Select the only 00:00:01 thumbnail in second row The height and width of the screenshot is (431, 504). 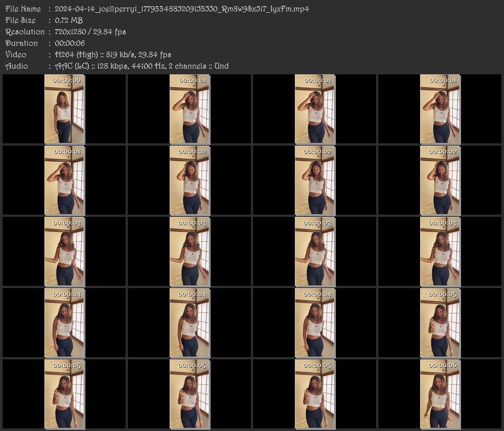tap(64, 180)
